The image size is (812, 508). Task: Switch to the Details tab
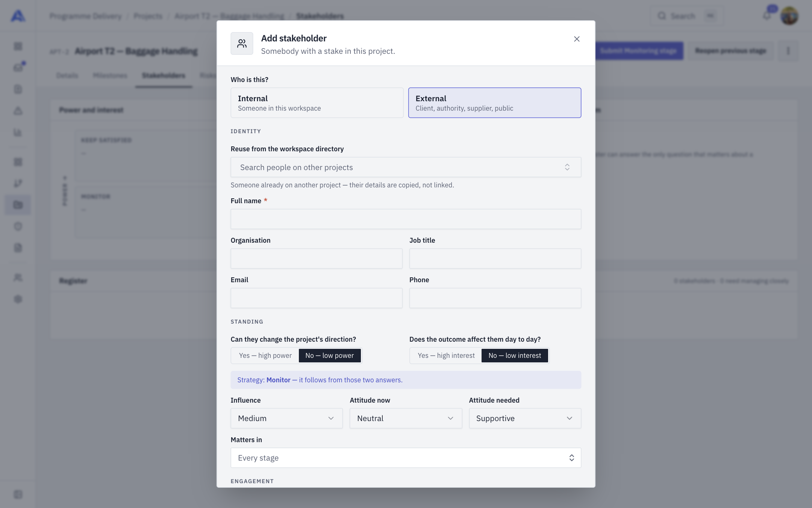(x=67, y=76)
